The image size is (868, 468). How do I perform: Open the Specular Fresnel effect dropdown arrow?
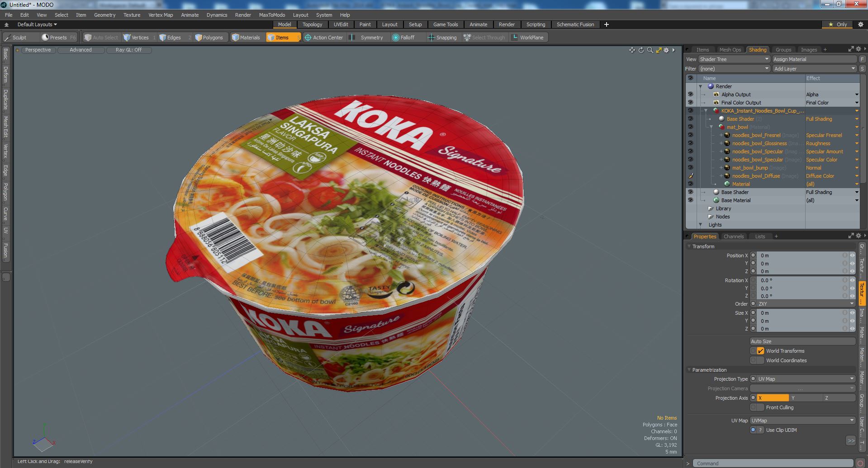[x=856, y=135]
